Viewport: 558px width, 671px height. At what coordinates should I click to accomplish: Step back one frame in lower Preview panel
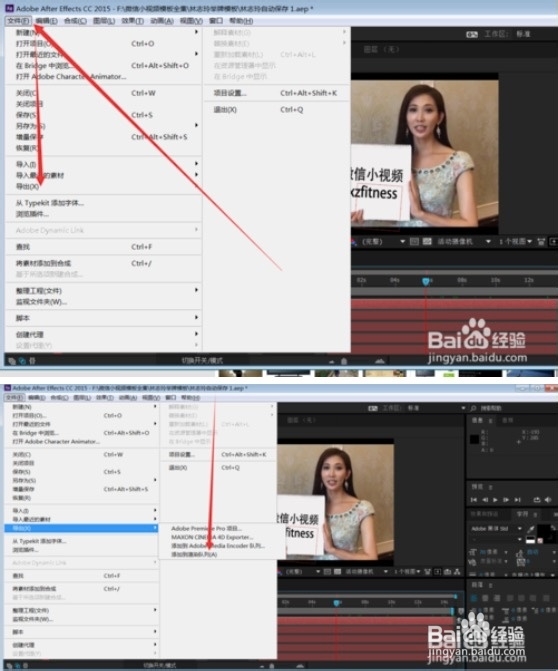(485, 500)
